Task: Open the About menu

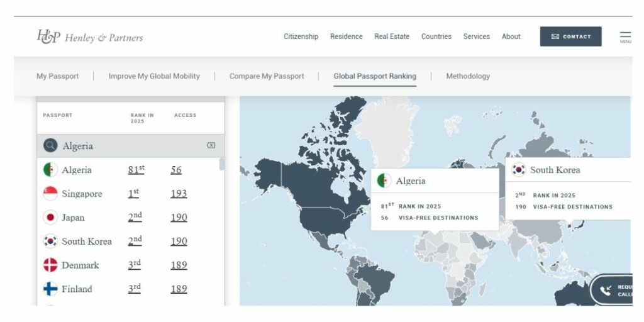Action: 511,36
